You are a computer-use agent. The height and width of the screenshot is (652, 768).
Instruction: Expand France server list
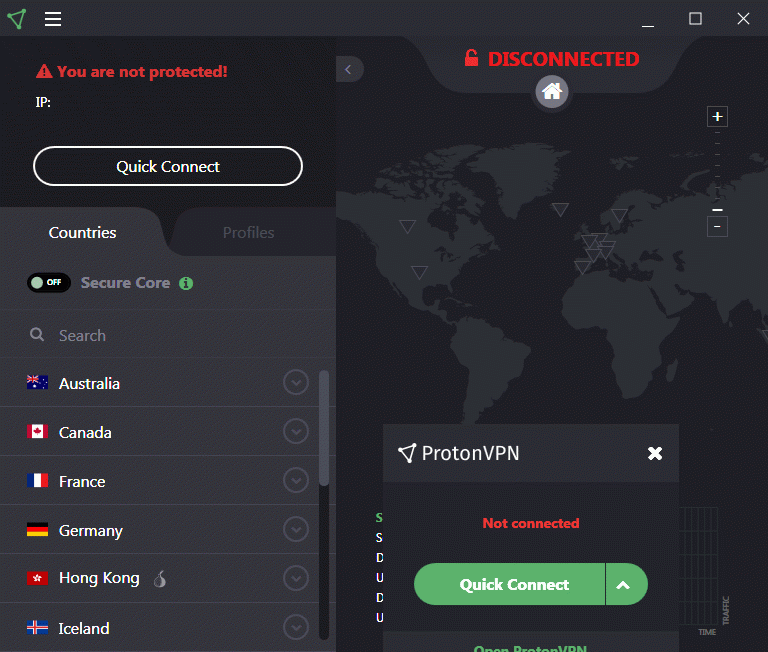[x=296, y=481]
